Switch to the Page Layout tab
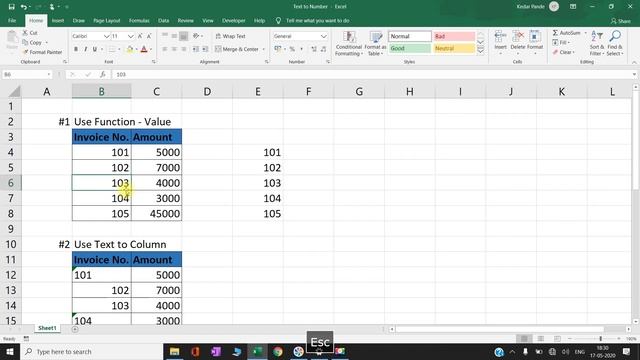This screenshot has width=640, height=360. tap(107, 20)
